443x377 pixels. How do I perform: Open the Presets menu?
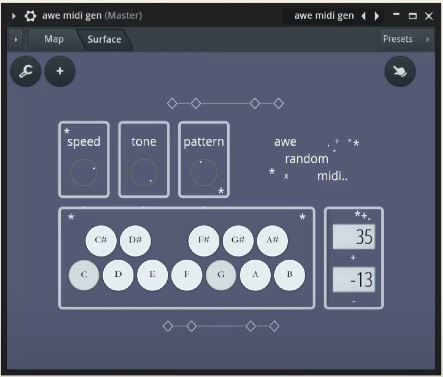pos(398,39)
